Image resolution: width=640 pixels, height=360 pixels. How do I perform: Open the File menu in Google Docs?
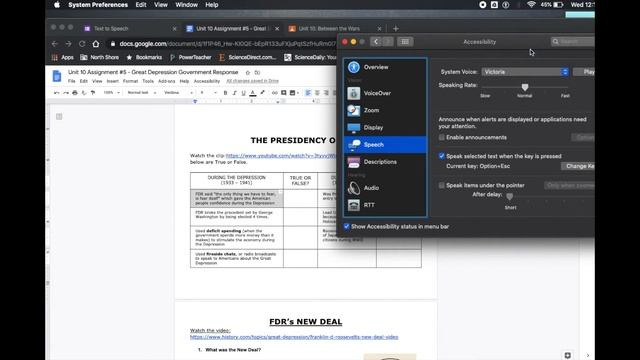[x=71, y=81]
